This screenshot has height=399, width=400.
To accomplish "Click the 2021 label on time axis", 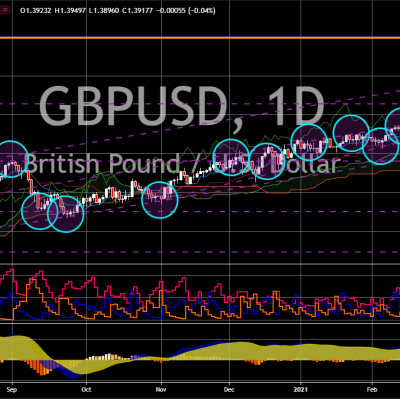I will click(x=301, y=389).
